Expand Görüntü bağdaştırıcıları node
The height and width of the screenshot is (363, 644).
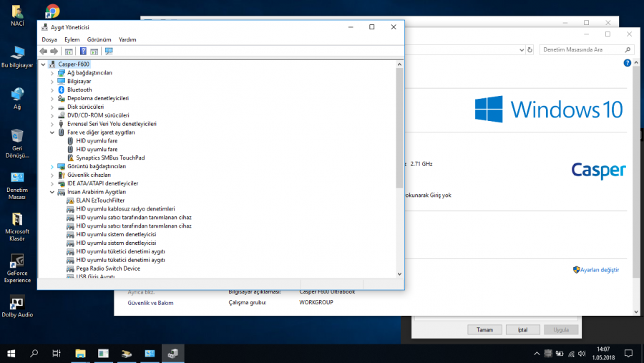point(52,167)
